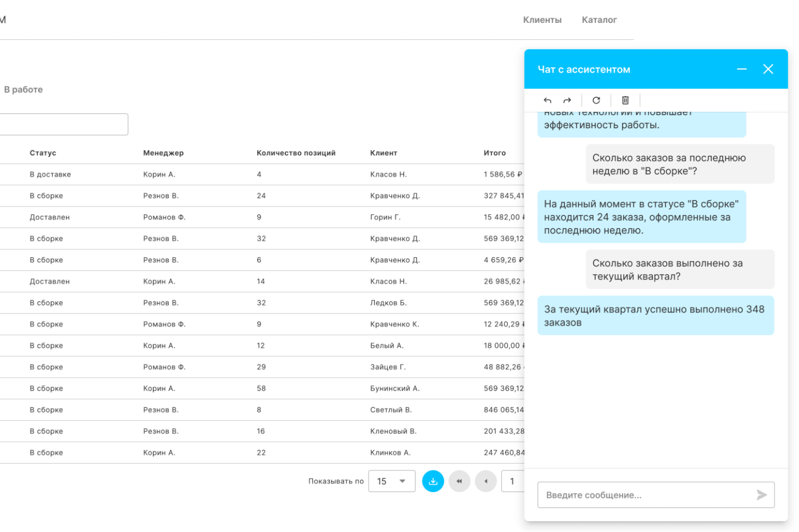Click total 15 482,00
Viewport: 799px width, 532px height.
[x=503, y=217]
